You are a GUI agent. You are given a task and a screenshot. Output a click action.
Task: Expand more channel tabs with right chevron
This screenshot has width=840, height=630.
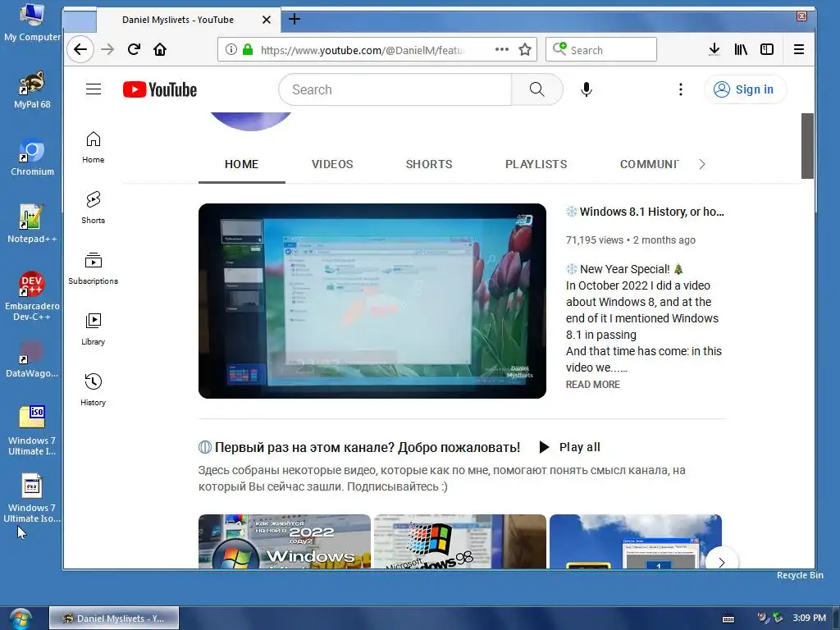coord(702,164)
